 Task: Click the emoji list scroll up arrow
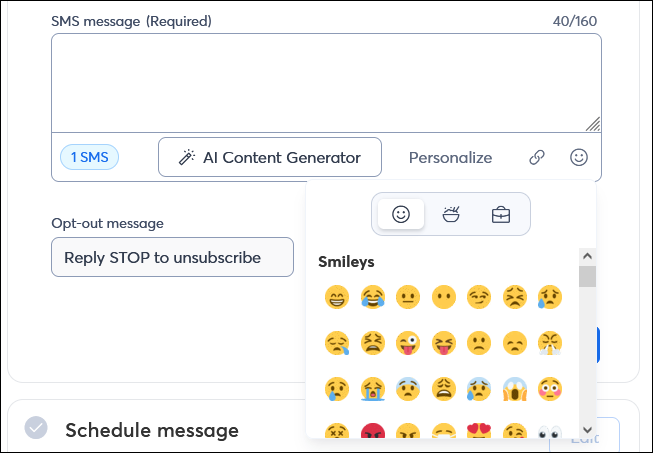pos(587,256)
